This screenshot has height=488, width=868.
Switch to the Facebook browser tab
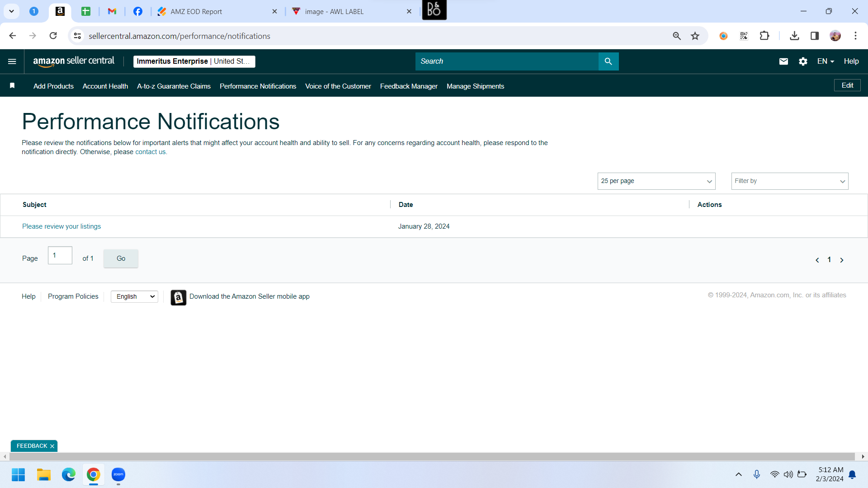[138, 12]
